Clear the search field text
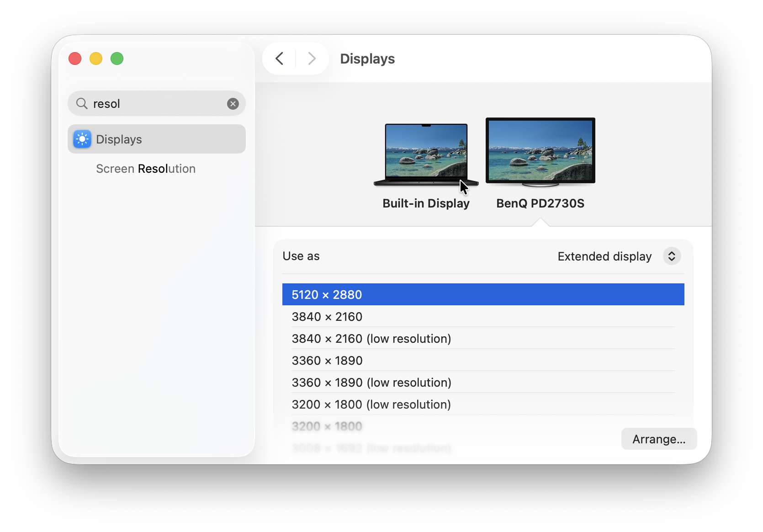Image resolution: width=763 pixels, height=532 pixels. (x=233, y=104)
